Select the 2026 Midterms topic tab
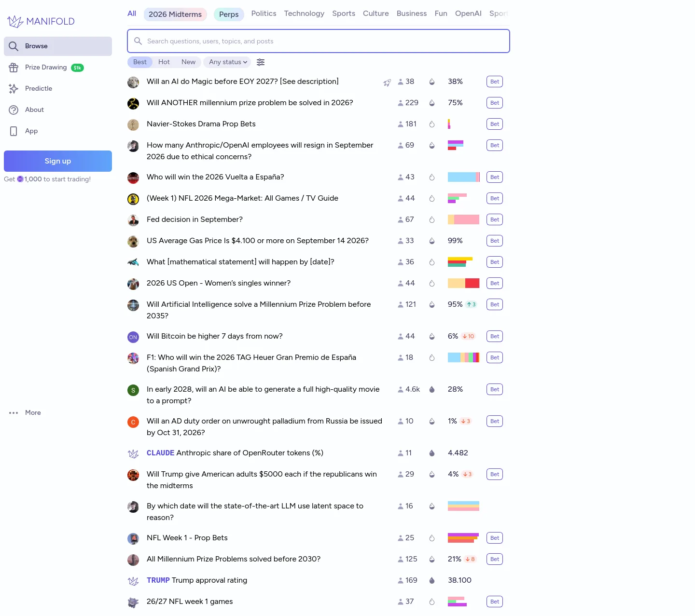695x616 pixels. [175, 14]
